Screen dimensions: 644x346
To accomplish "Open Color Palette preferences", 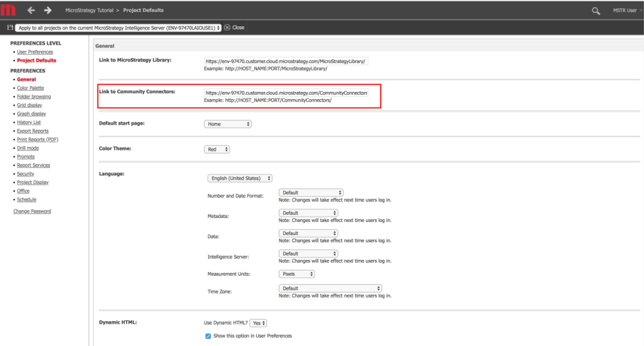I will [x=30, y=88].
